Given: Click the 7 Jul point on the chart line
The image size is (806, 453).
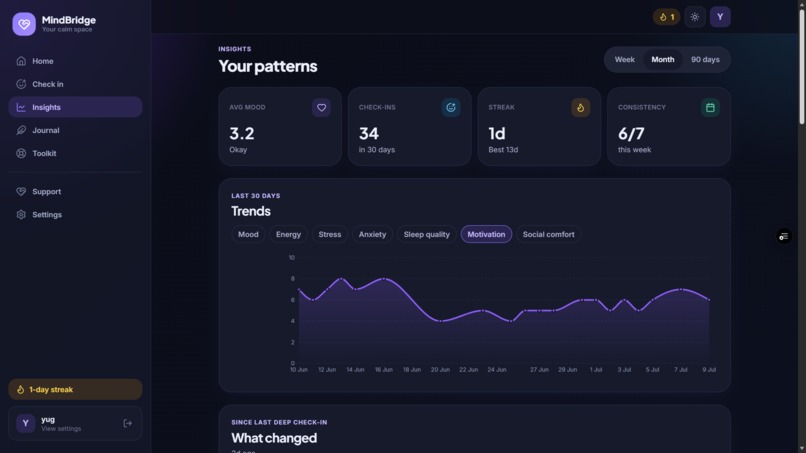Looking at the screenshot, I should (x=681, y=289).
